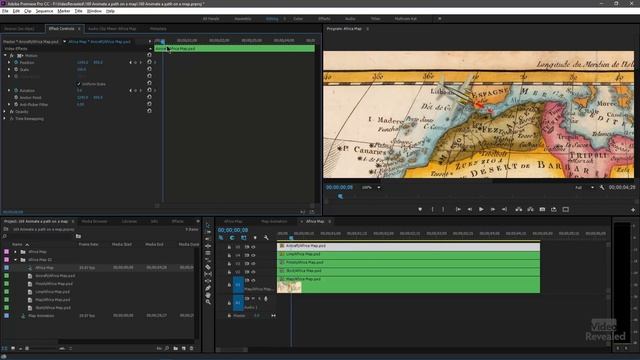Step forward one frame in Program monitor
Screen dimensions: 640x360
click(493, 209)
